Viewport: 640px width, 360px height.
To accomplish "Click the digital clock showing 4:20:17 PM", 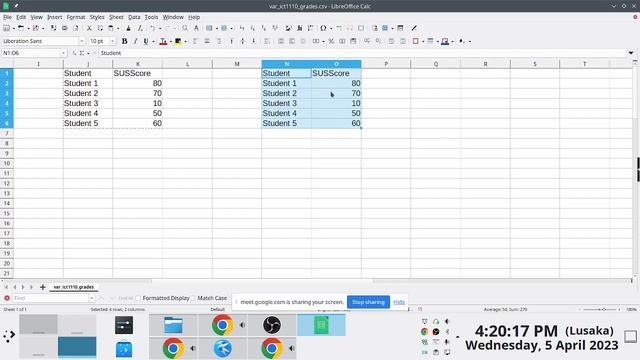I will coord(516,331).
